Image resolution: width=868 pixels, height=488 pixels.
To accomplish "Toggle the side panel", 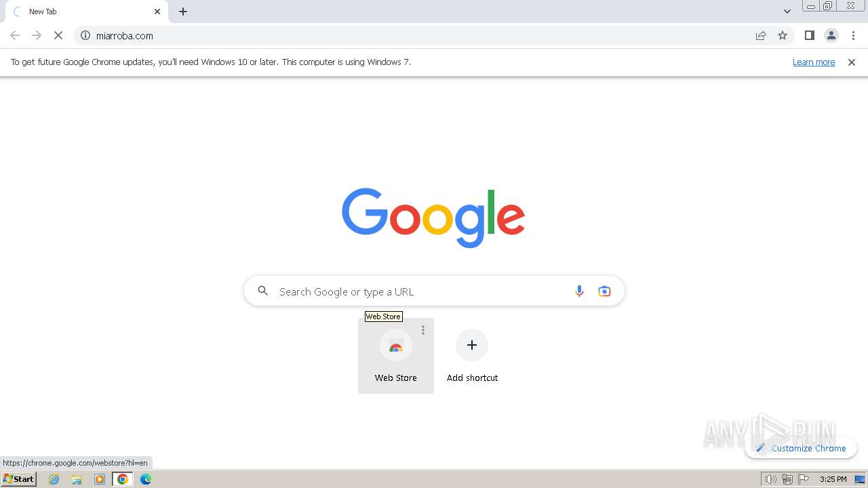I will coord(809,36).
